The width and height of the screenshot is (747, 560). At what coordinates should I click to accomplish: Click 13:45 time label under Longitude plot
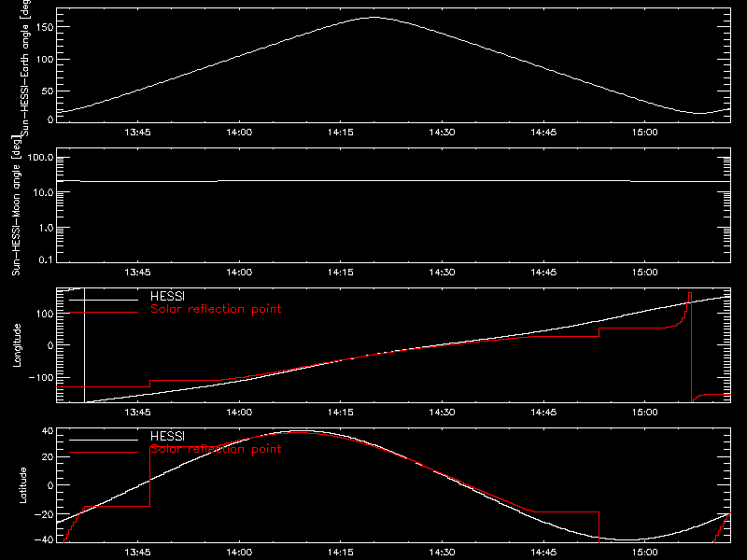point(137,413)
